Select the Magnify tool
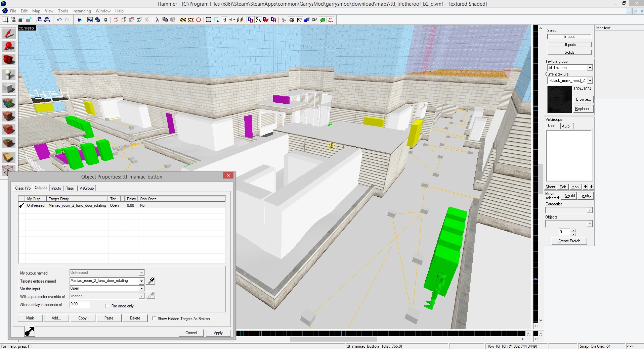Viewport: 644px width, 349px height. (9, 47)
